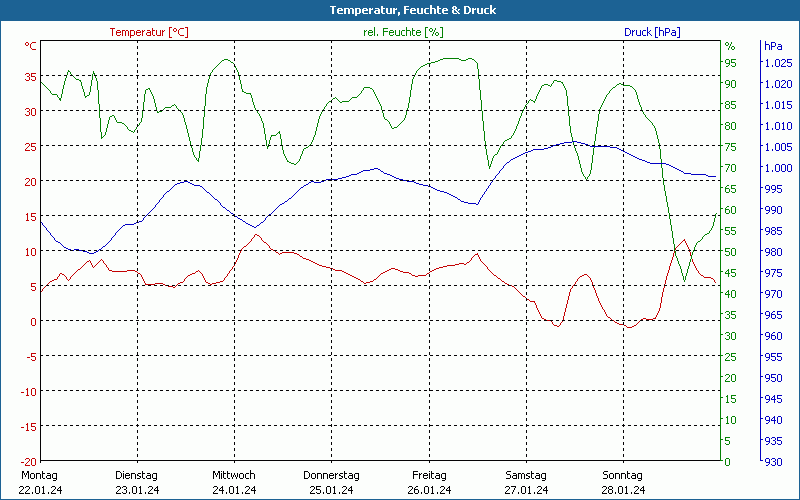Image resolution: width=800 pixels, height=500 pixels.
Task: Click the "Mittwoch" day label
Action: click(x=234, y=476)
